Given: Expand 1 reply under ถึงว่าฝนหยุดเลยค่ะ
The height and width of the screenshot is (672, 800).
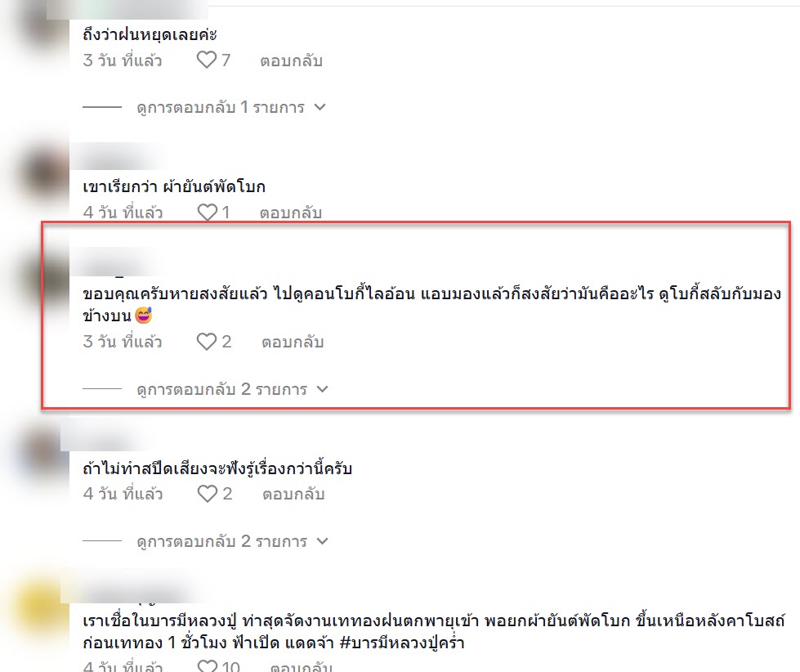Looking at the screenshot, I should pyautogui.click(x=221, y=108).
